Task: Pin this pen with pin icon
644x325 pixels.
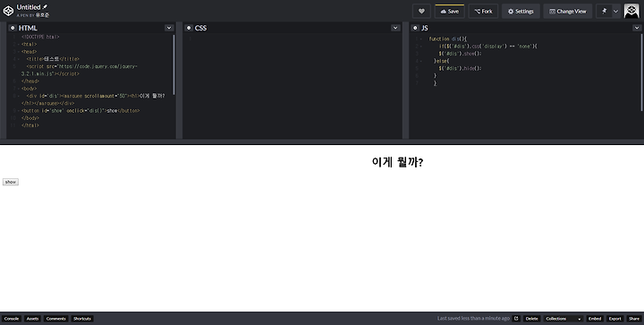Action: (x=604, y=11)
